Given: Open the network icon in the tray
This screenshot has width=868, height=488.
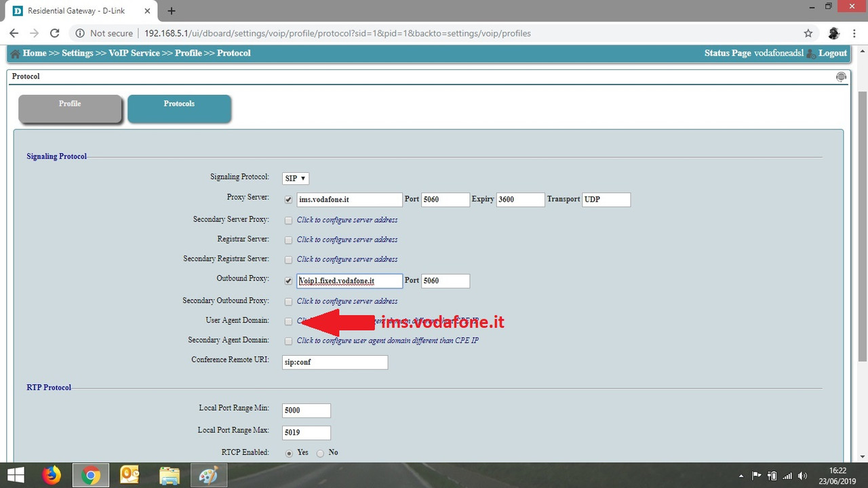Looking at the screenshot, I should (x=787, y=476).
